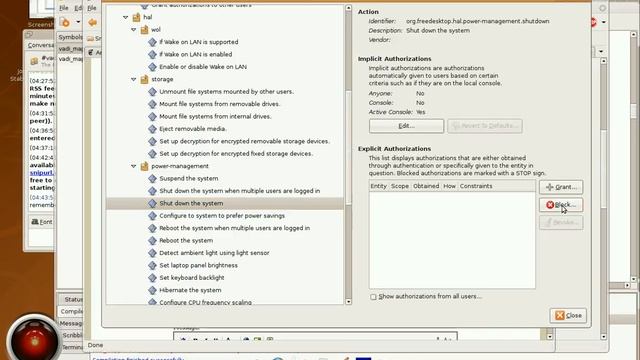Select 'Set keyboard backlight' action

(192, 278)
